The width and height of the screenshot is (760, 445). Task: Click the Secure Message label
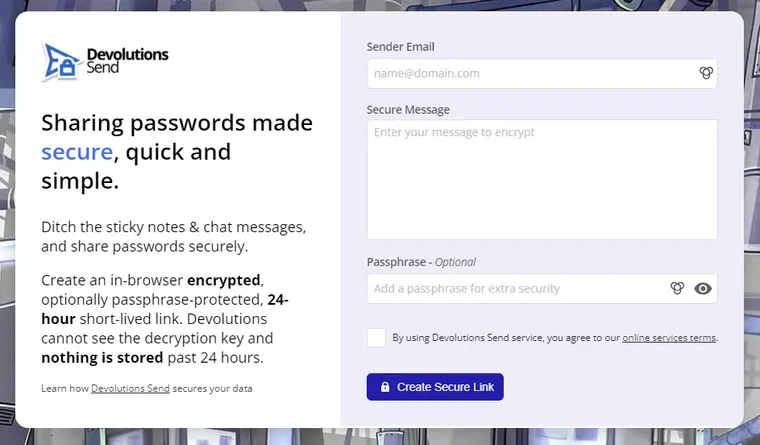click(408, 109)
